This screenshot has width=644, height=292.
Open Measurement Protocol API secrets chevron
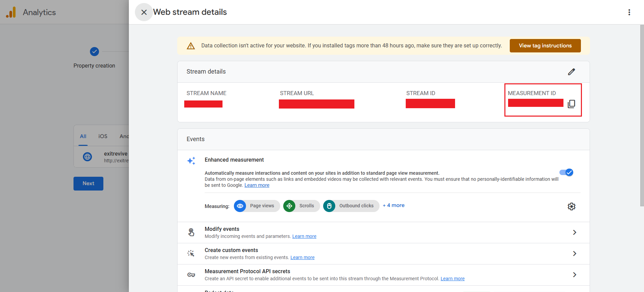tap(574, 275)
